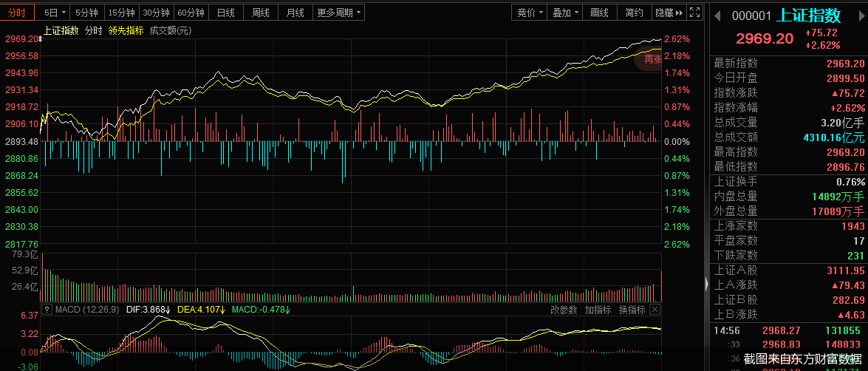
Task: Open MACD help question-mark icon
Action: pyautogui.click(x=48, y=309)
